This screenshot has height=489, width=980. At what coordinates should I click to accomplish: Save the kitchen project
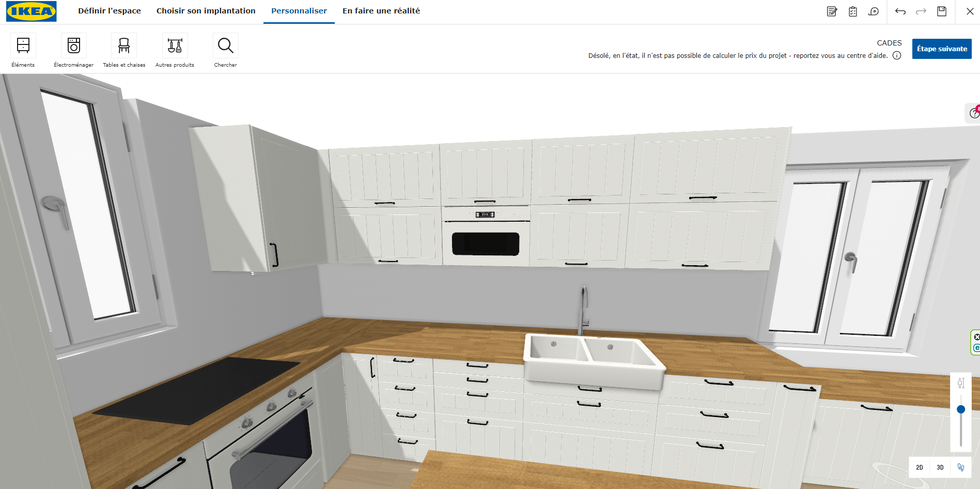[942, 11]
